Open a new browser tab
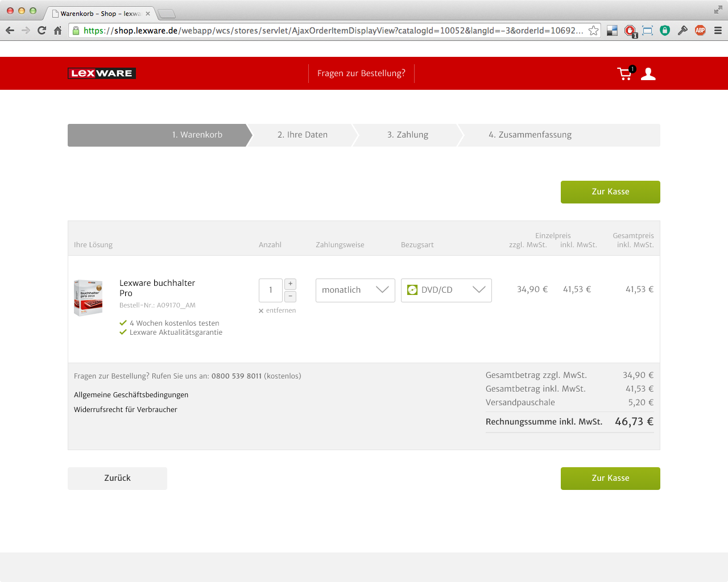Image resolution: width=728 pixels, height=582 pixels. (166, 14)
